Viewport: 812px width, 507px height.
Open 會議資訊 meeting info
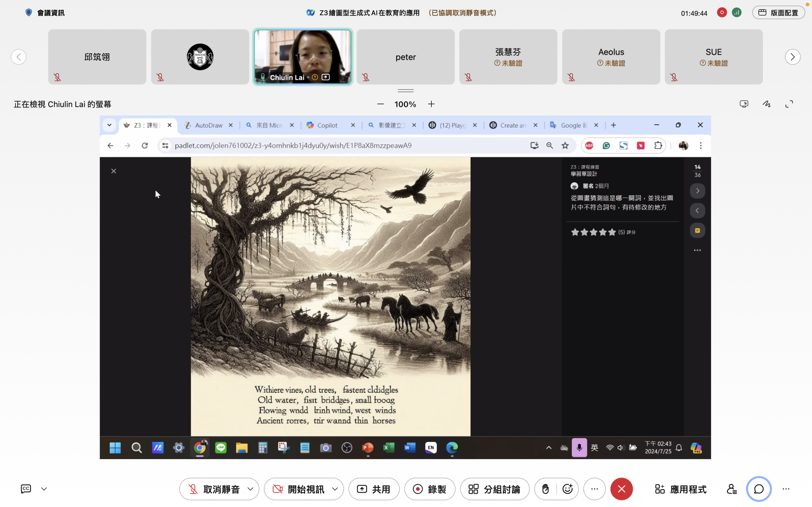(45, 13)
